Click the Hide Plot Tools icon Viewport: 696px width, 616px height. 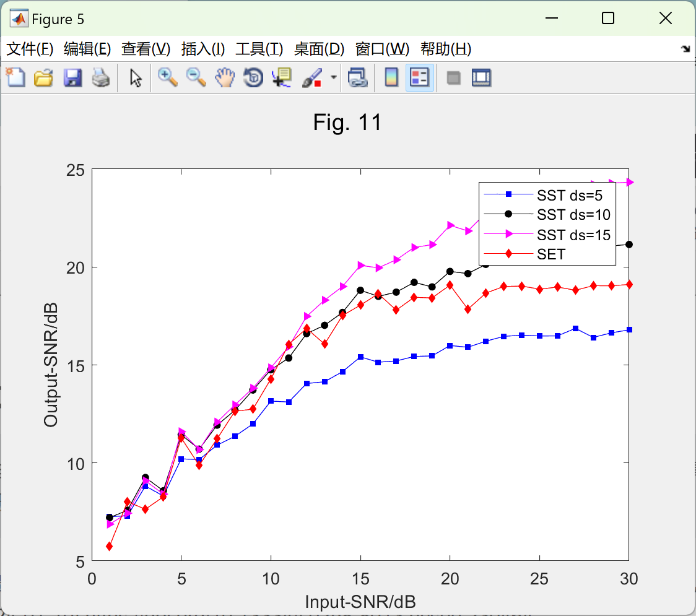(453, 78)
